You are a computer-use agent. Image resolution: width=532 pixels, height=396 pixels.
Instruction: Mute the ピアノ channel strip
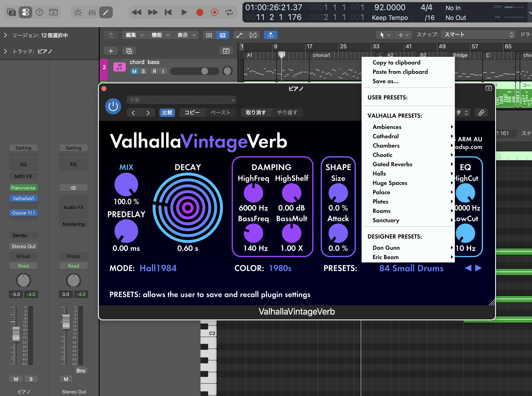tap(16, 379)
